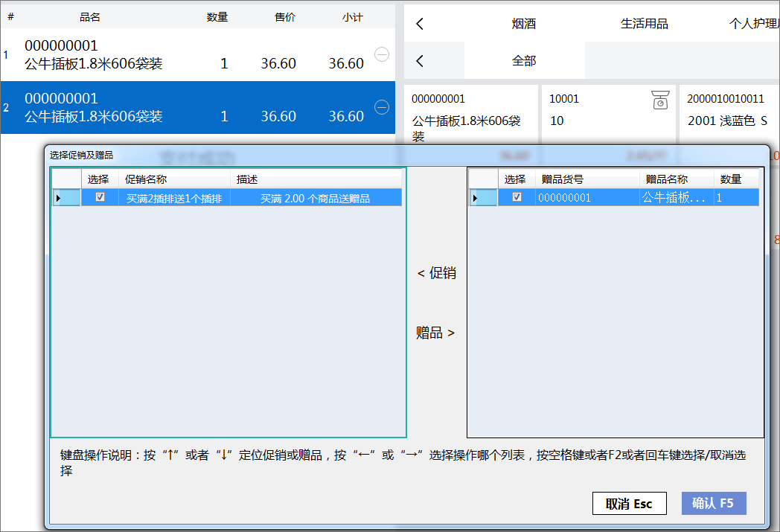Switch focus to the promotion list via < 促销
This screenshot has height=532, width=780.
tap(436, 273)
